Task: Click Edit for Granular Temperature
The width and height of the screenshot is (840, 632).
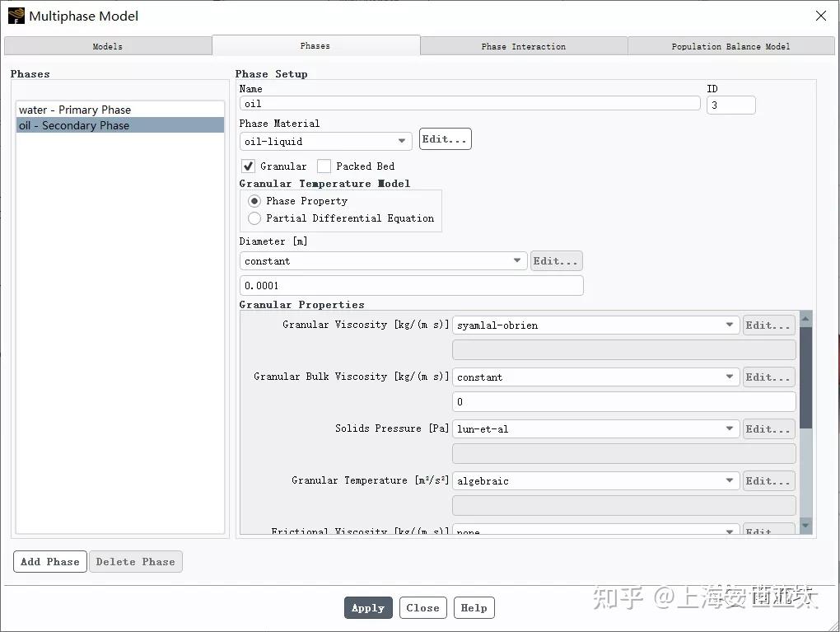Action: [x=768, y=481]
